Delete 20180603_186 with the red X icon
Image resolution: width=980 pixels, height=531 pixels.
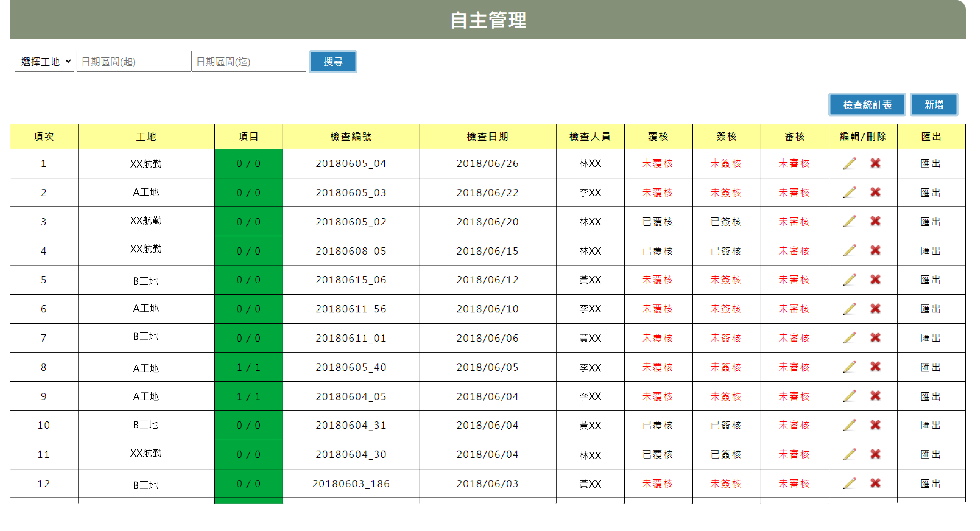(x=875, y=483)
